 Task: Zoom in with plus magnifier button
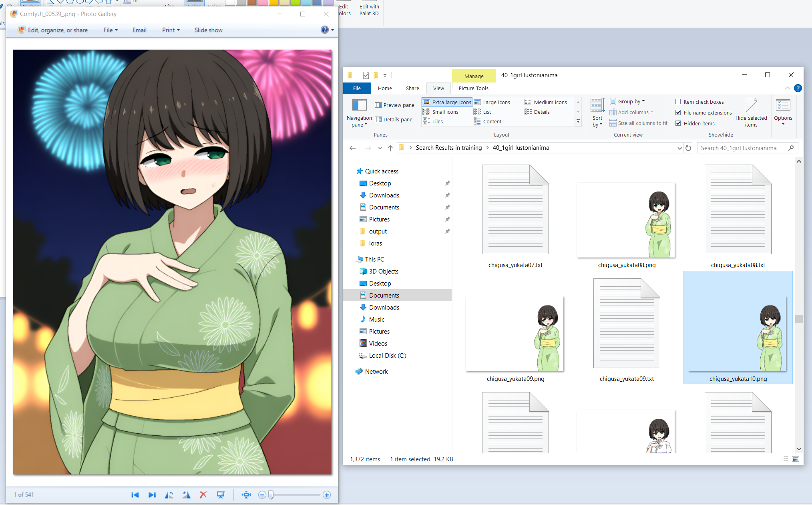click(327, 495)
